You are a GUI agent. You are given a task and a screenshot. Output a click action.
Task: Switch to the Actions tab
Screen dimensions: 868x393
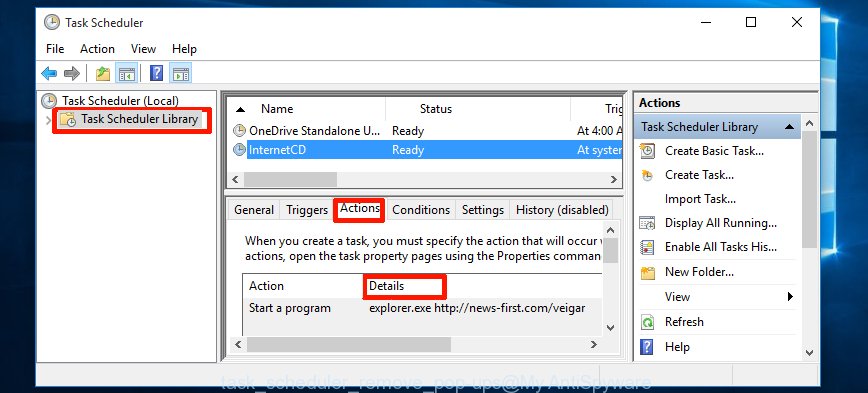point(360,209)
